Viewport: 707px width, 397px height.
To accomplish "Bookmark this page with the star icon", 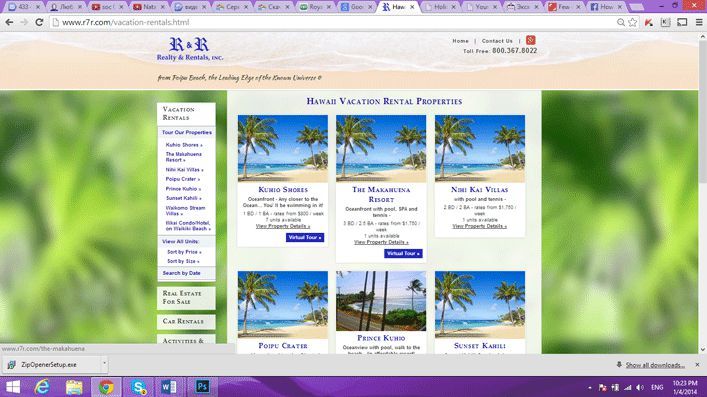I will (x=633, y=22).
